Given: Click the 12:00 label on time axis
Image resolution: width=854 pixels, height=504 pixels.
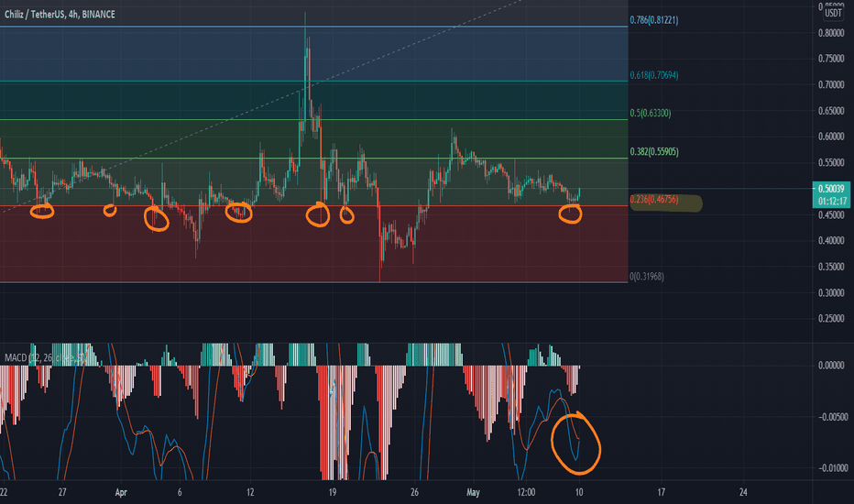Looking at the screenshot, I should click(x=526, y=493).
